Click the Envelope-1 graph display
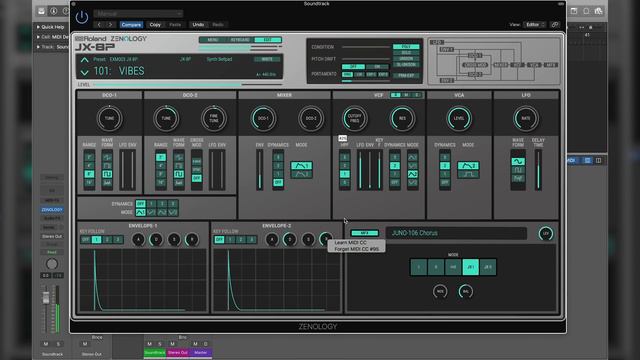This screenshot has width=640, height=360. tap(143, 280)
